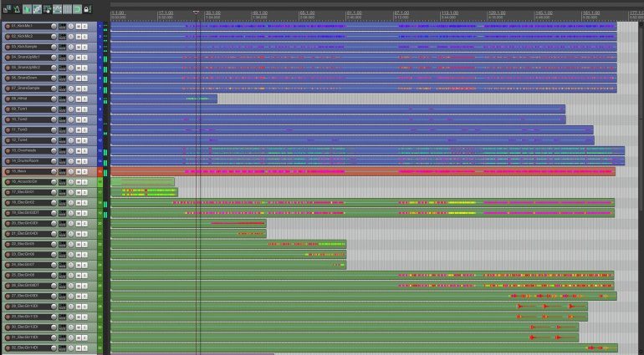Arm 27_ElecGtr09DI track for recording
Image resolution: width=644 pixels, height=355 pixels.
point(8,296)
